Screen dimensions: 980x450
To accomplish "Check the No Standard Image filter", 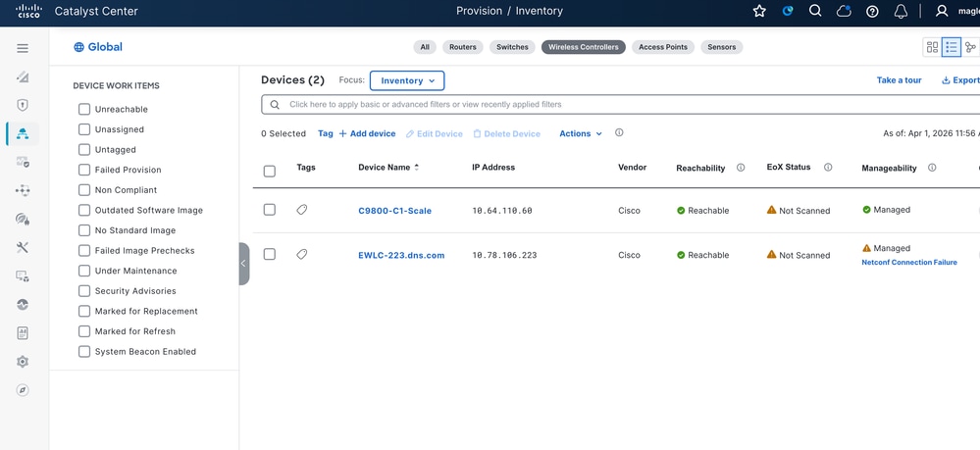I will pyautogui.click(x=84, y=230).
